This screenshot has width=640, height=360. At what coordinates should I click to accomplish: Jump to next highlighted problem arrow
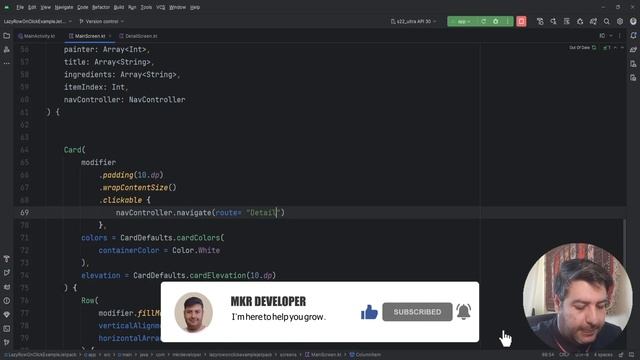click(x=622, y=48)
